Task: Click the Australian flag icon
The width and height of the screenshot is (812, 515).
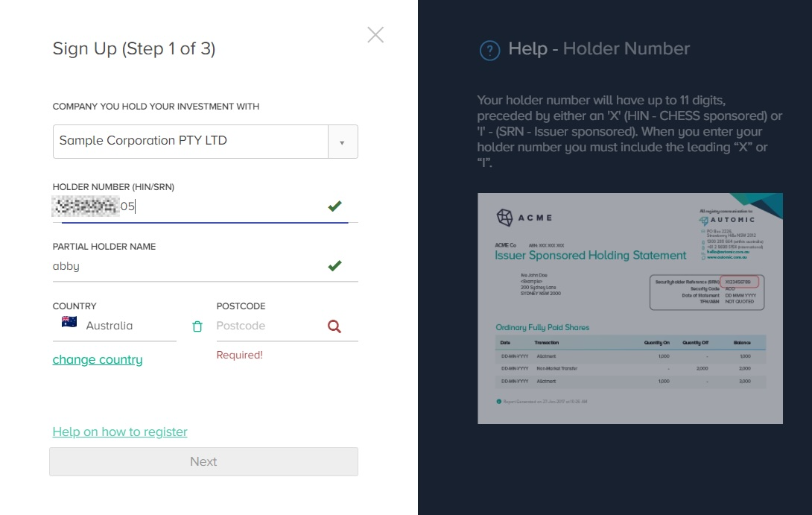Action: point(69,322)
